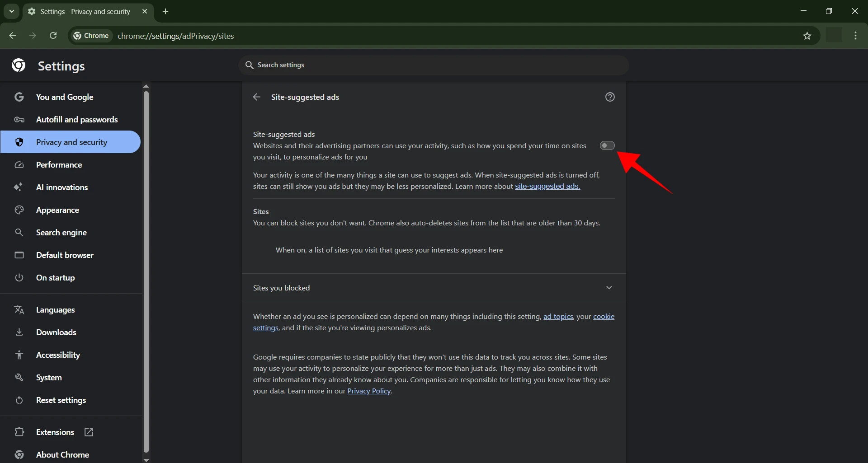
Task: Click the shield icon for Privacy
Action: click(x=19, y=142)
